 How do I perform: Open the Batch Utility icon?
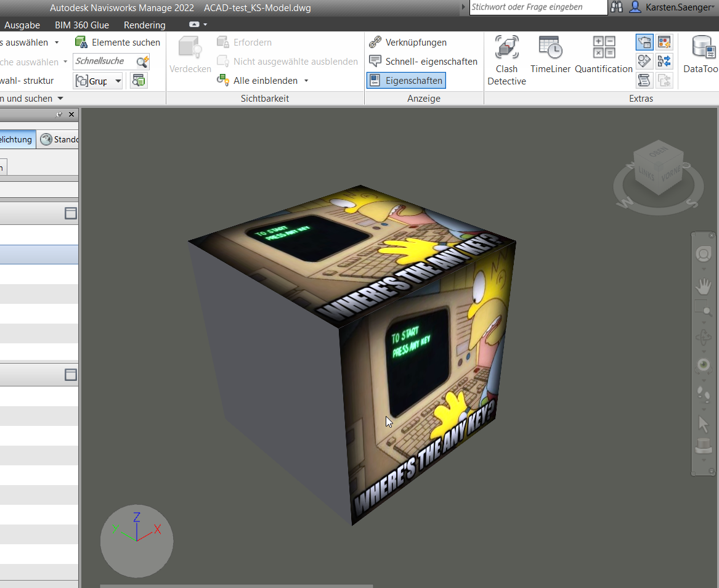click(664, 61)
